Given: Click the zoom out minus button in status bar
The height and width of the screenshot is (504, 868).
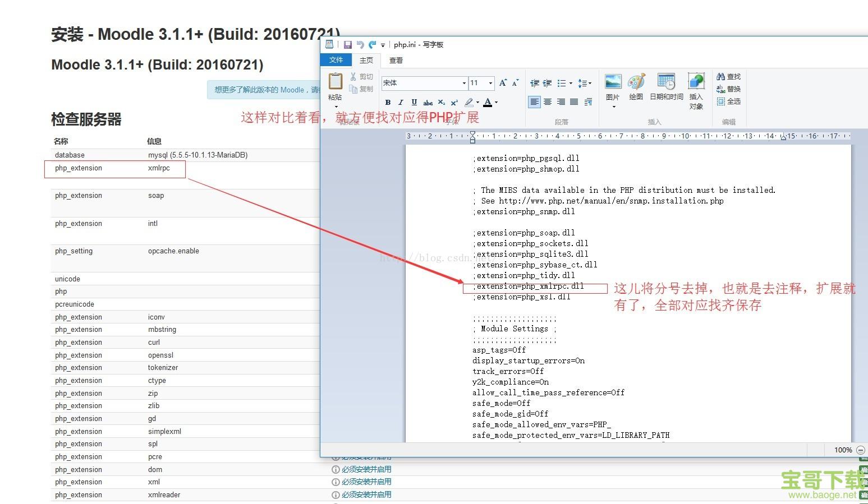Looking at the screenshot, I should click(x=861, y=450).
